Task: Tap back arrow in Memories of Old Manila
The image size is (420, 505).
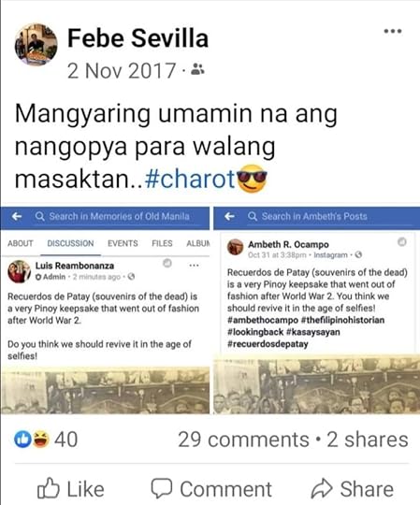Action: click(x=17, y=216)
